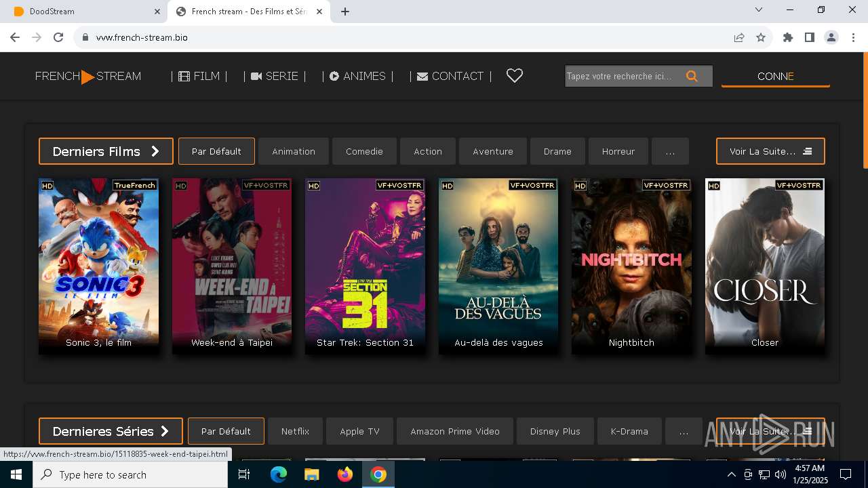The width and height of the screenshot is (868, 488).
Task: Share this page icon in address bar
Action: tap(739, 37)
